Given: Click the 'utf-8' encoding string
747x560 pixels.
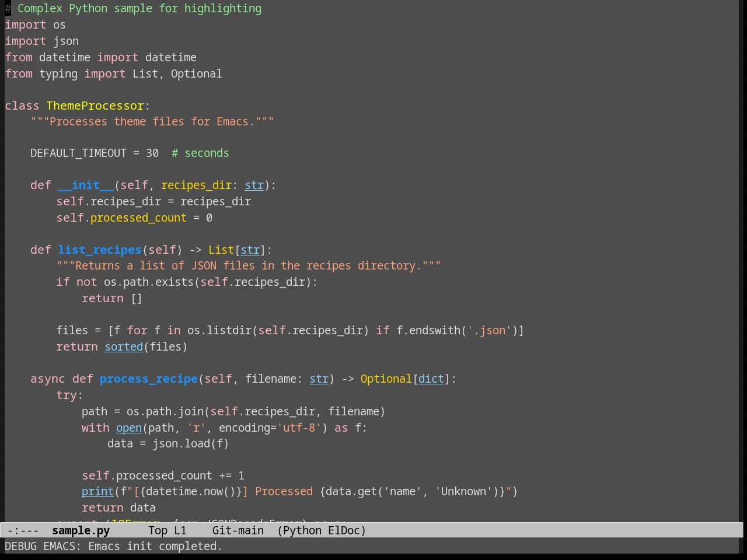Looking at the screenshot, I should coord(299,428).
